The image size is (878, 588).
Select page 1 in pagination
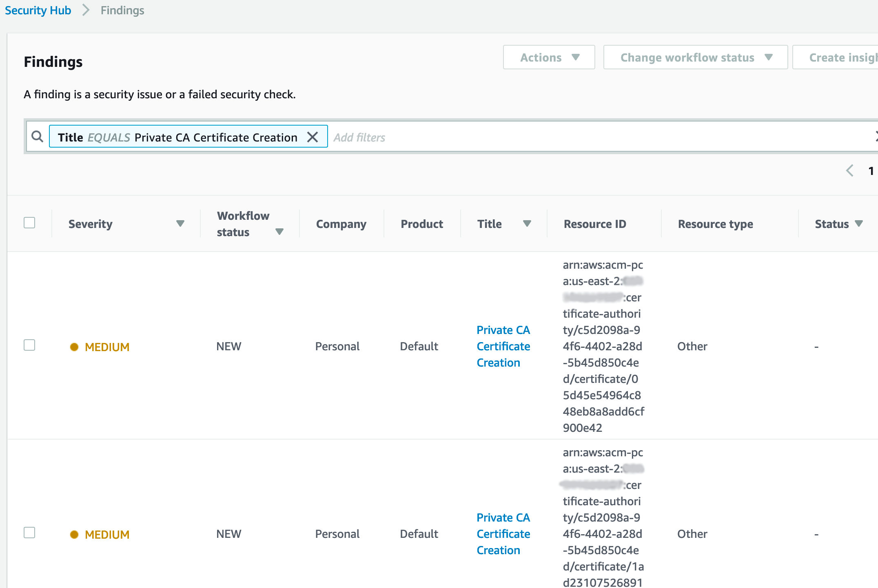[871, 171]
